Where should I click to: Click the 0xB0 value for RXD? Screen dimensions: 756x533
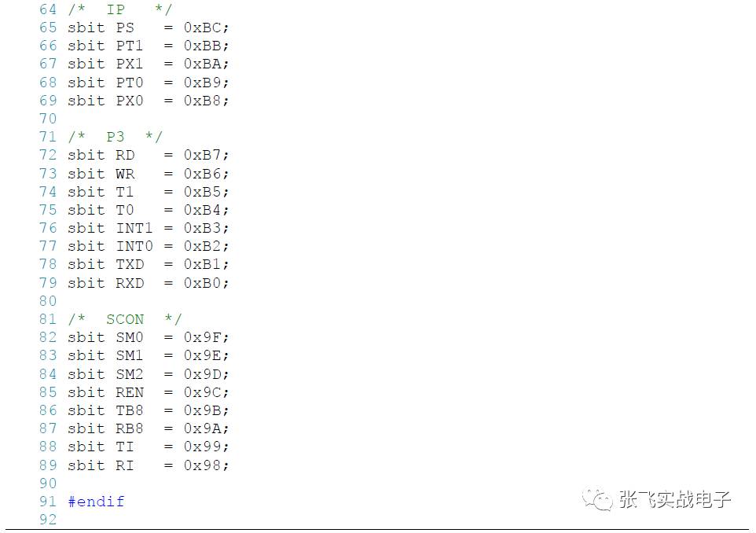point(206,283)
